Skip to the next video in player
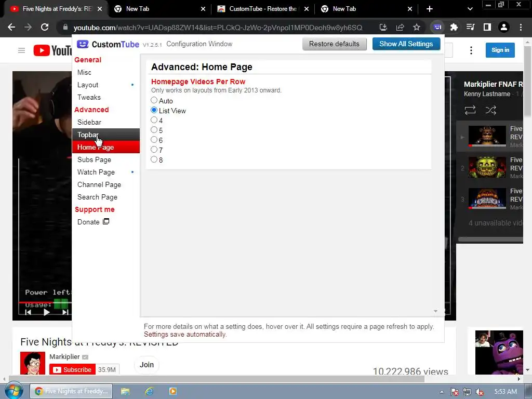The width and height of the screenshot is (532, 399). (x=65, y=312)
